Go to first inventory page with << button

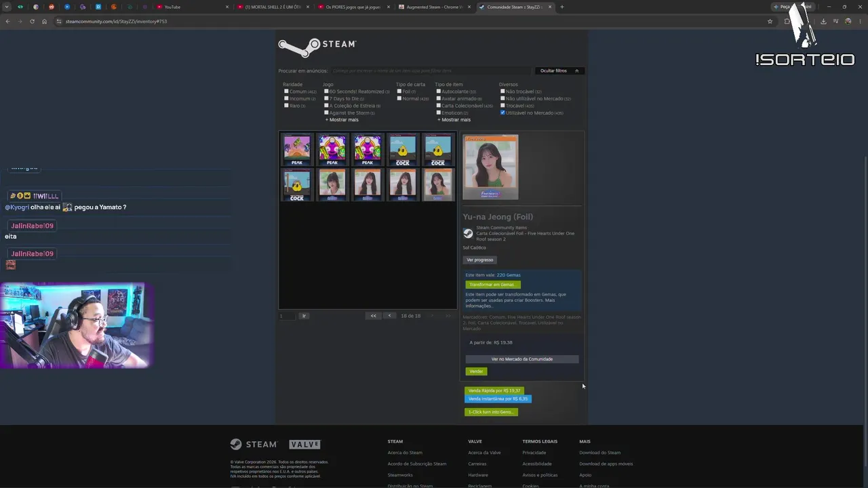tap(373, 316)
